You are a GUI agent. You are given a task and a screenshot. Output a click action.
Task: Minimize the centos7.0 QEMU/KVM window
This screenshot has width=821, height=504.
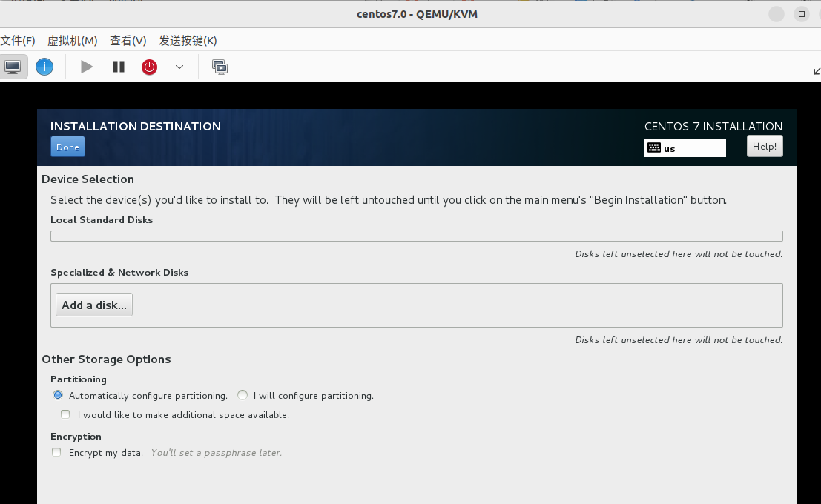click(x=777, y=15)
